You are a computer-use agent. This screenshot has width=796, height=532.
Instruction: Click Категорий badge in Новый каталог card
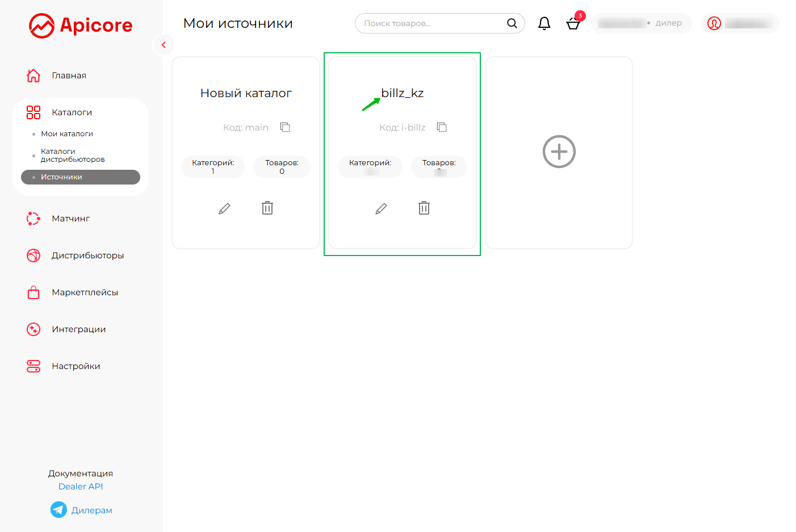click(213, 167)
